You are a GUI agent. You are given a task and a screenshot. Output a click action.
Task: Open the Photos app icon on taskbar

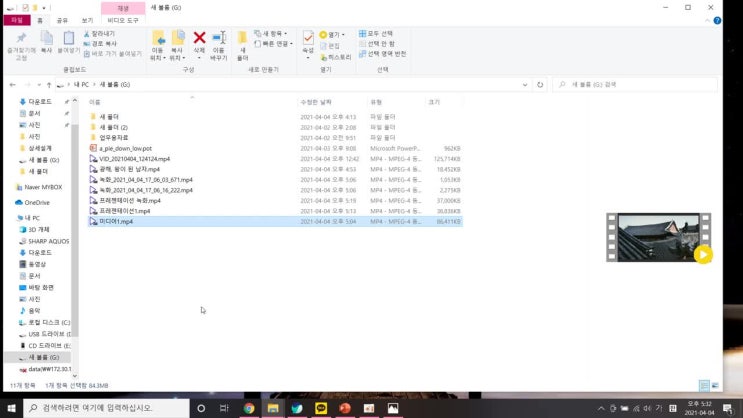(x=393, y=408)
